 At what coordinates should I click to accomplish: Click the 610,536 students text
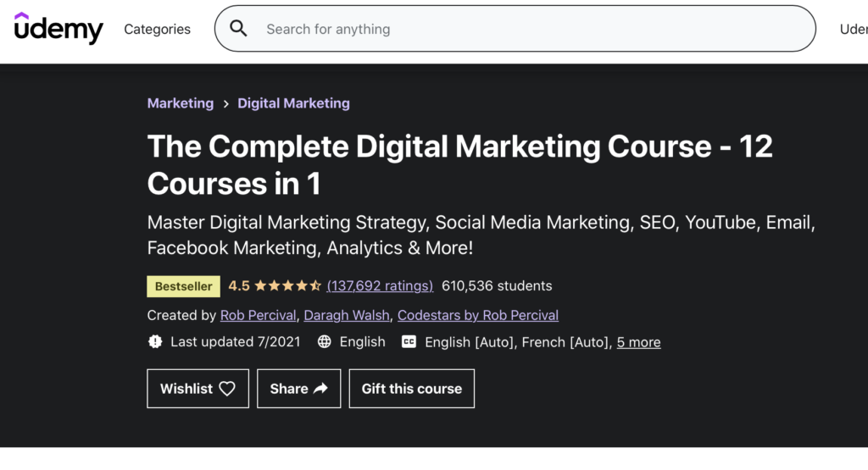pos(497,286)
